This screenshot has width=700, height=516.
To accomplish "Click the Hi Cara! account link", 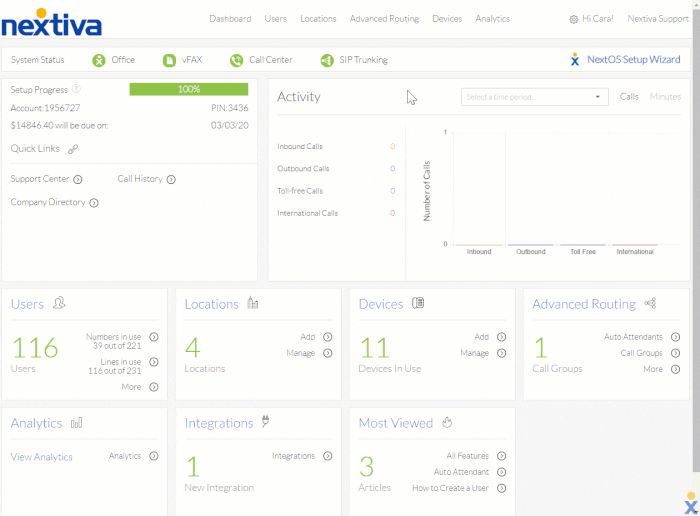I will pos(598,19).
